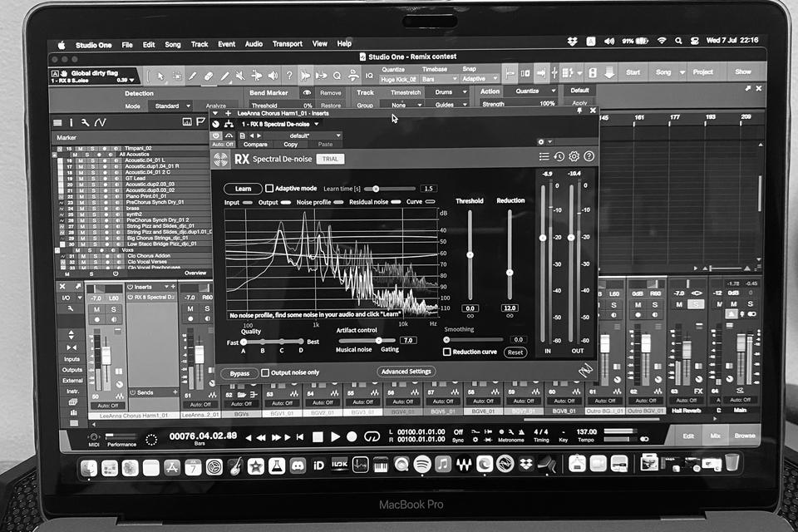Open the Drums dropdown
The height and width of the screenshot is (532, 798).
tap(449, 92)
